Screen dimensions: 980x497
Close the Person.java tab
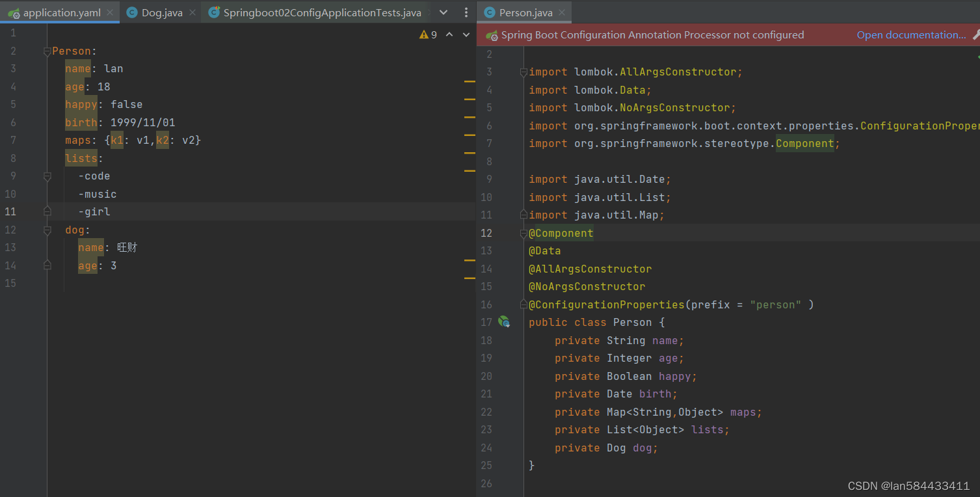(x=562, y=12)
